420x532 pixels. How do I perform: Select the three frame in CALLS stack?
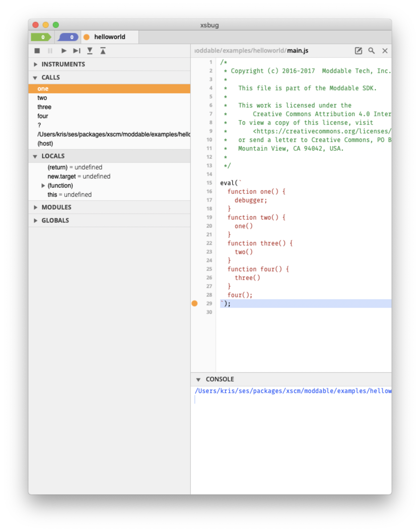click(x=44, y=107)
